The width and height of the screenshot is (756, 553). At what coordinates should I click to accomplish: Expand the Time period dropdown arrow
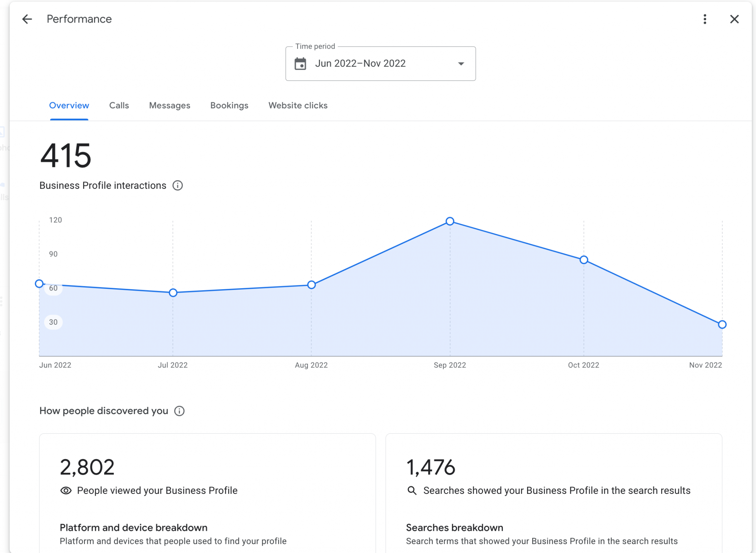tap(461, 64)
